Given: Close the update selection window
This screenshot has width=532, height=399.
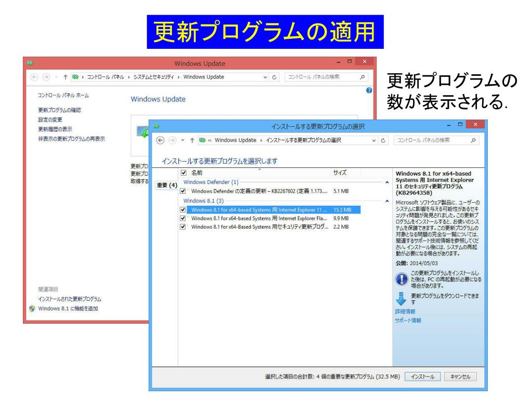Looking at the screenshot, I should (475, 125).
